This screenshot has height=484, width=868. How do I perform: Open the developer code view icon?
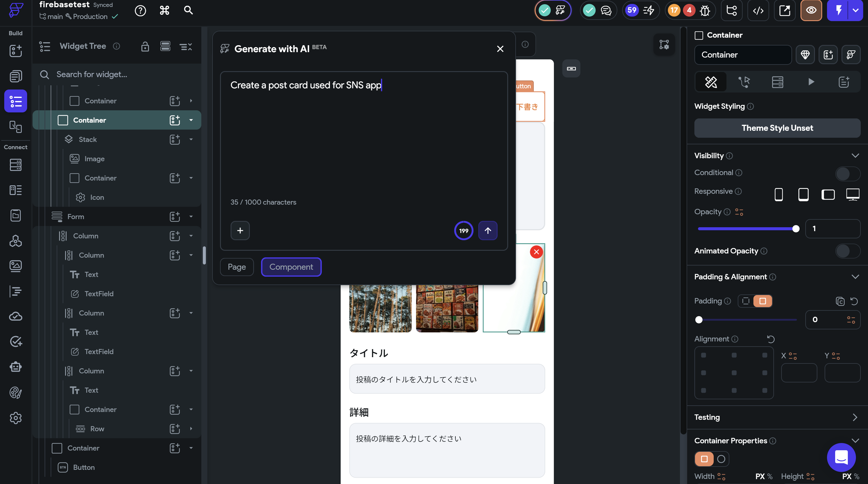point(758,11)
